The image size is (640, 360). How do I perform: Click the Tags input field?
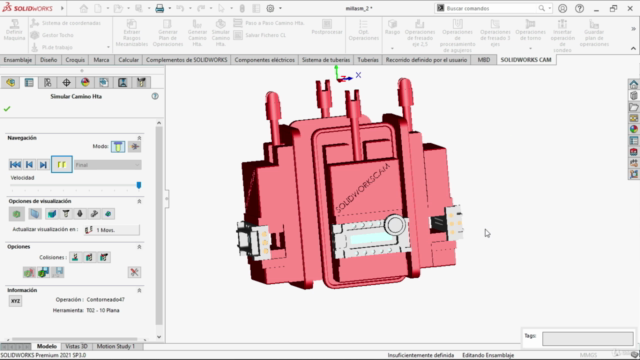(x=588, y=338)
